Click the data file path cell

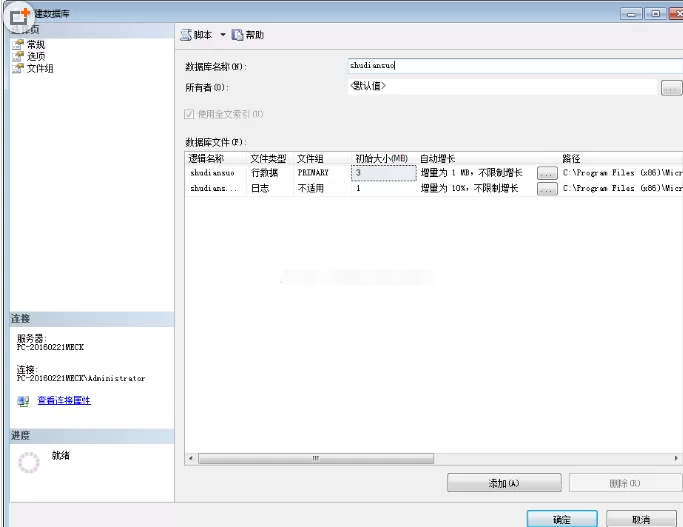622,173
